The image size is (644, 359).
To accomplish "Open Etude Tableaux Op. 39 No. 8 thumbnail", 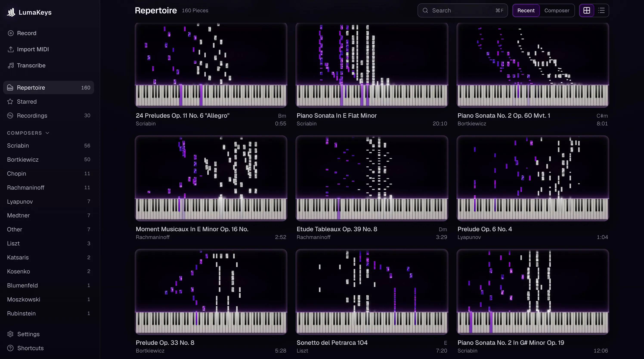I will pos(372,178).
